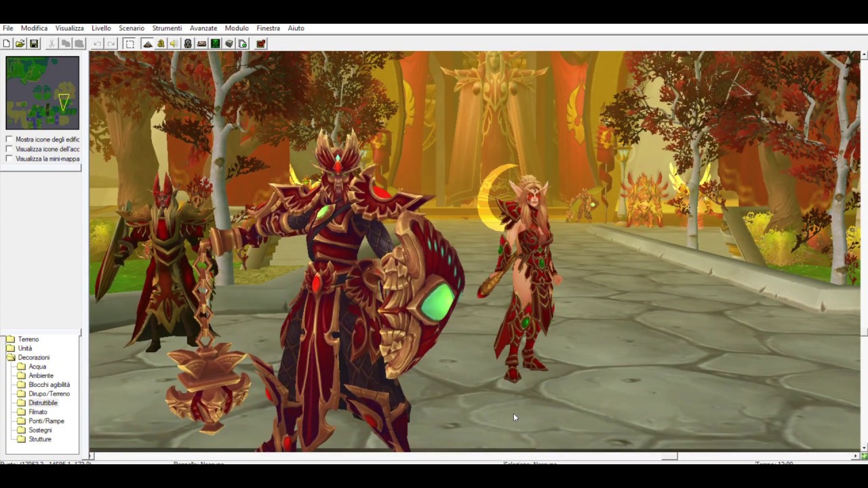Undo the last action via toolbar
The height and width of the screenshot is (488, 868).
coord(98,43)
